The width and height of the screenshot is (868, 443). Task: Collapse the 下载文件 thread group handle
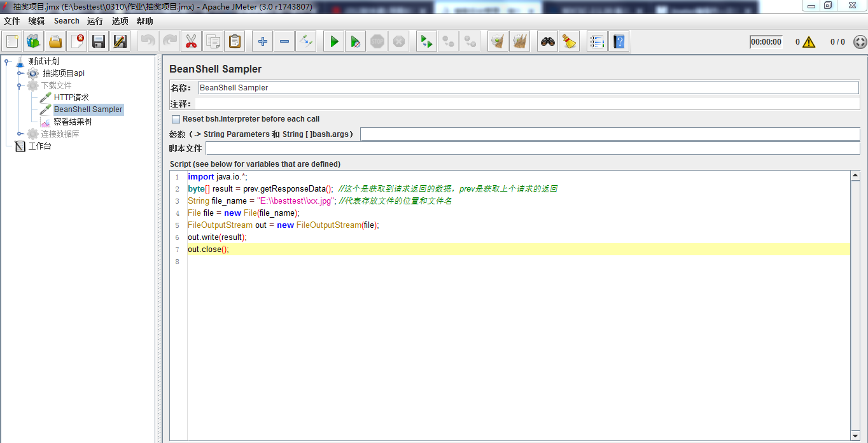[20, 85]
